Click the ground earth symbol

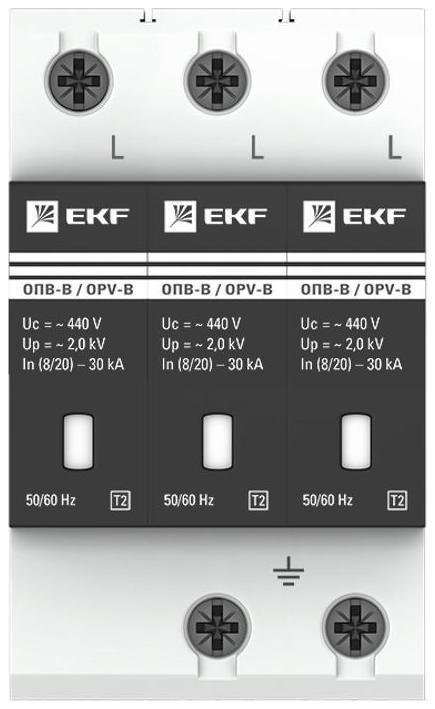288,572
